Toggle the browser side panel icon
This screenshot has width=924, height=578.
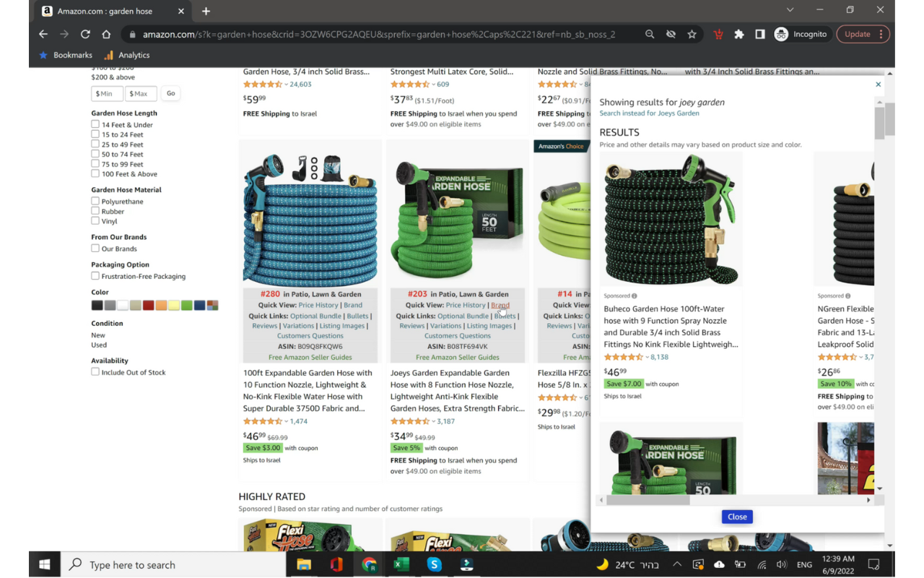point(760,34)
